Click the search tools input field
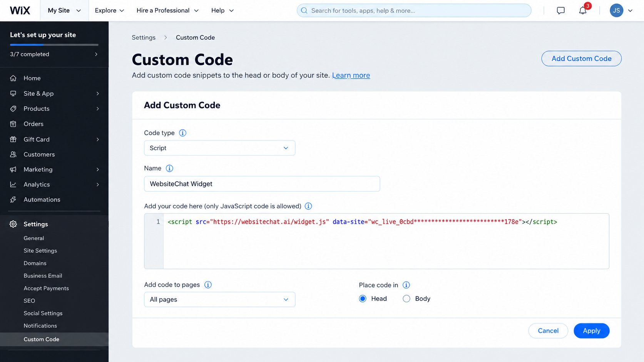The width and height of the screenshot is (644, 362). click(414, 10)
